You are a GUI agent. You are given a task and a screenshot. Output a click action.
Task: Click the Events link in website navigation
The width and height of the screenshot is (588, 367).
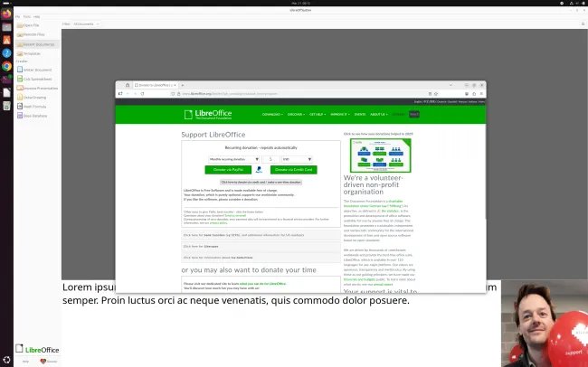click(x=360, y=114)
